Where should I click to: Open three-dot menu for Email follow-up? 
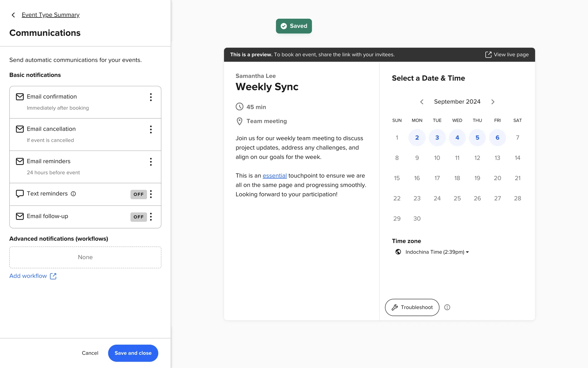pyautogui.click(x=151, y=217)
